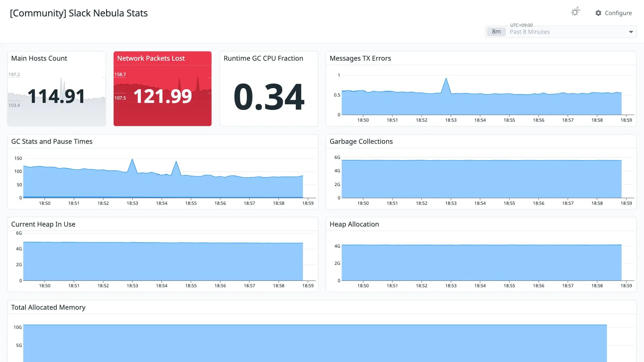Click the Configure button label
644x362 pixels.
coord(618,13)
